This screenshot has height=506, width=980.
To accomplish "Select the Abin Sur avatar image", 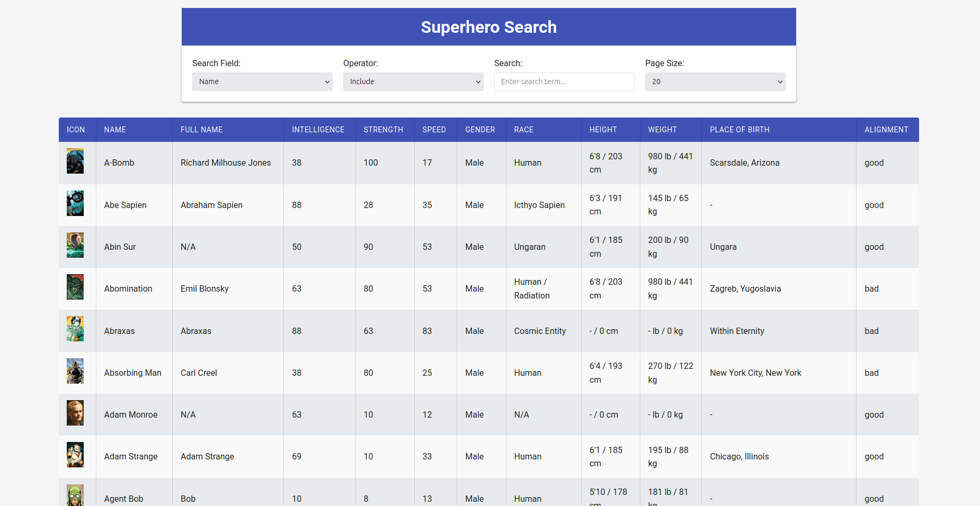I will click(x=75, y=245).
